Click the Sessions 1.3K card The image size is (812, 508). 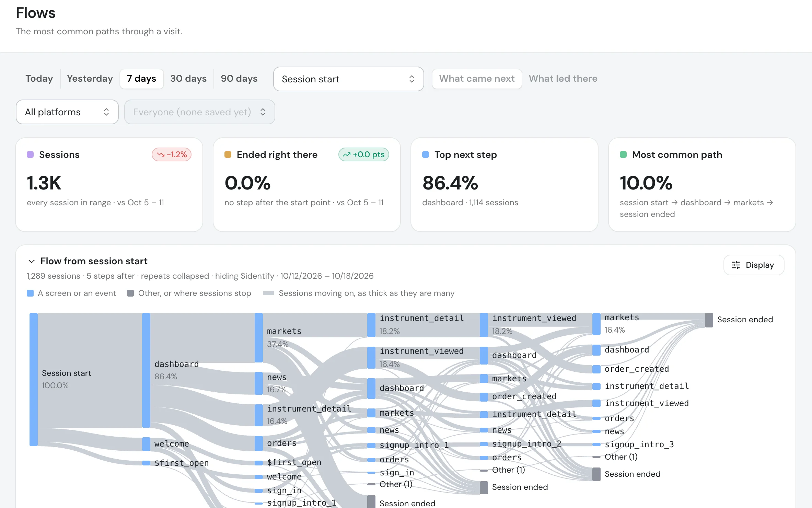point(109,185)
